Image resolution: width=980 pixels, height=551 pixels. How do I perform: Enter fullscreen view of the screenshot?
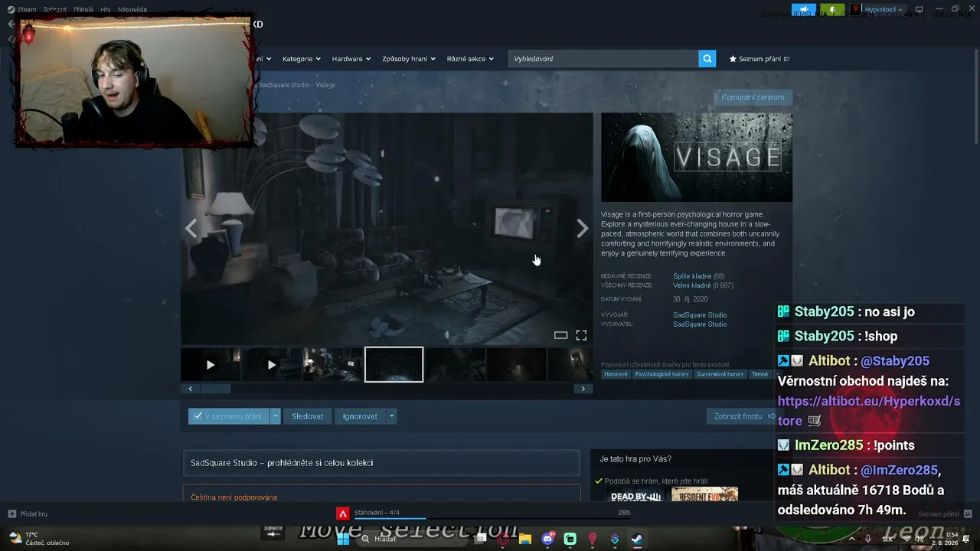click(x=581, y=335)
